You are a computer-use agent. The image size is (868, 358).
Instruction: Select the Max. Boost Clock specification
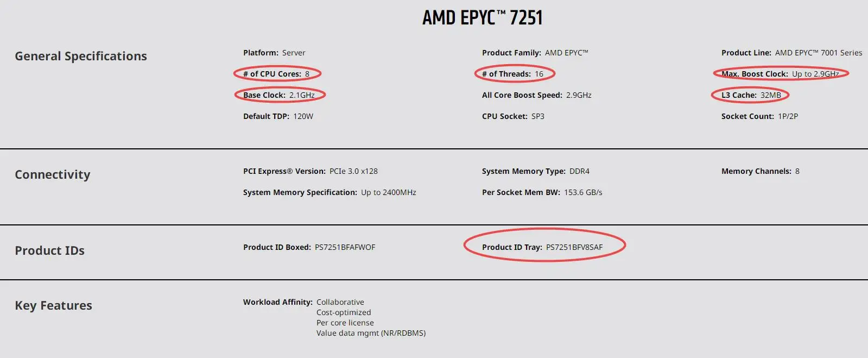[780, 74]
